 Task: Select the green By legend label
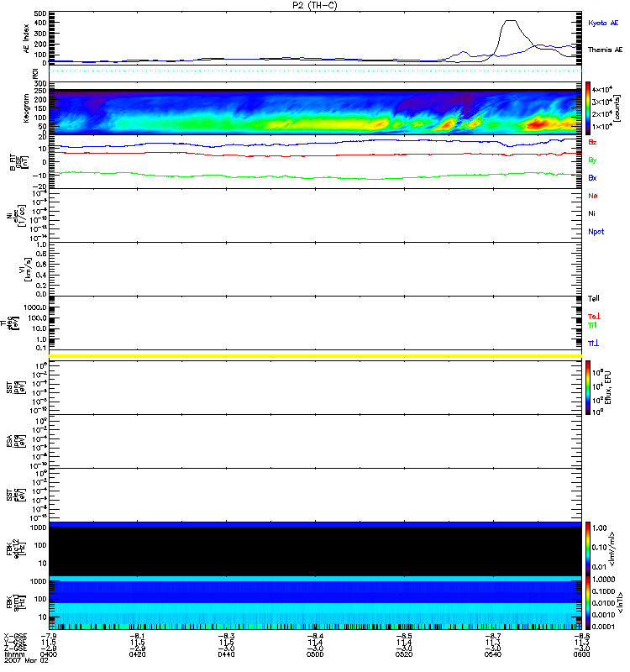[x=592, y=160]
